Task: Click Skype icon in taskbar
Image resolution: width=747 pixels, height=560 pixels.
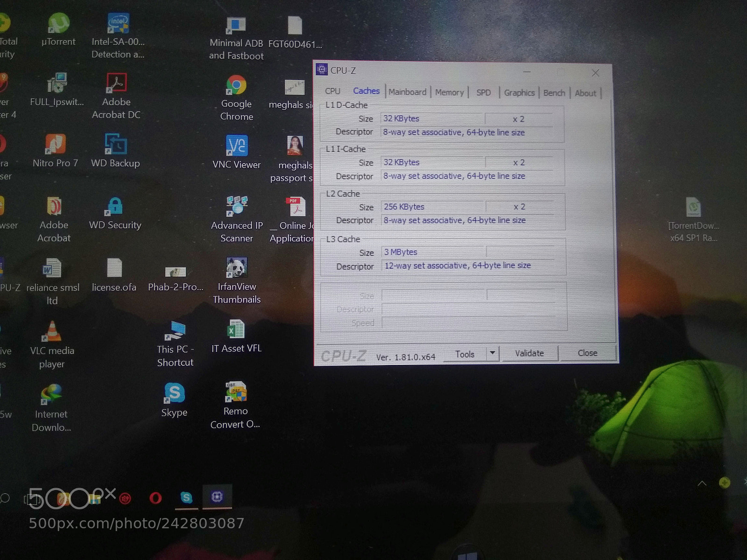Action: pos(186,497)
